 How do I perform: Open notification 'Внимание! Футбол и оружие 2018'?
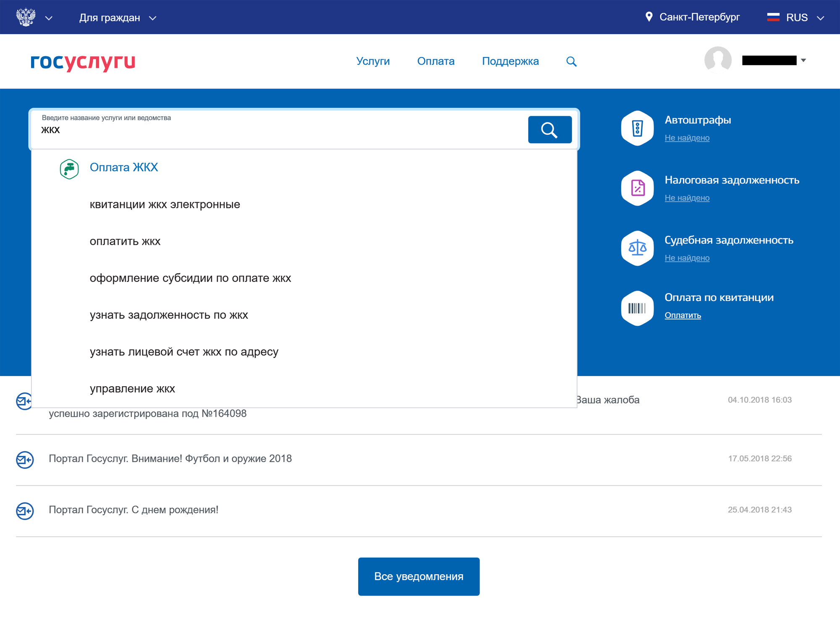pos(170,458)
